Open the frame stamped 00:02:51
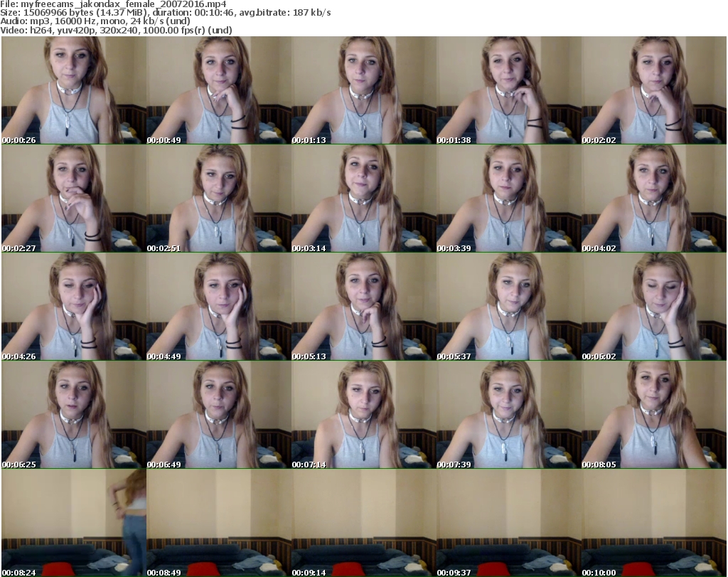Screen dimensions: 728x577 click(219, 198)
